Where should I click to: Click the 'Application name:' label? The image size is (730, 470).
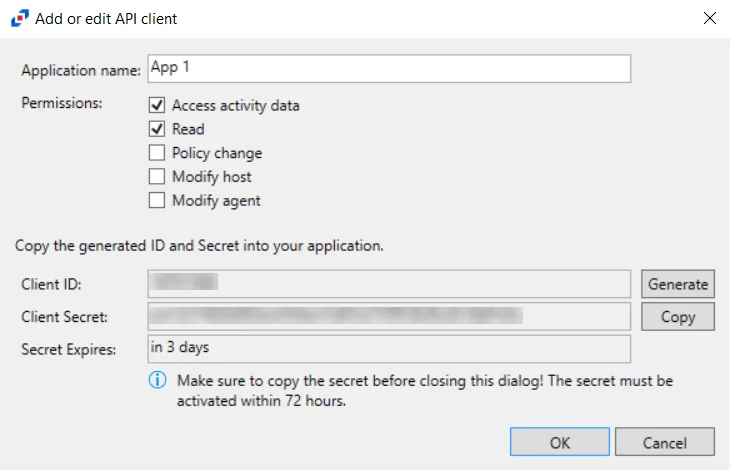pyautogui.click(x=81, y=70)
